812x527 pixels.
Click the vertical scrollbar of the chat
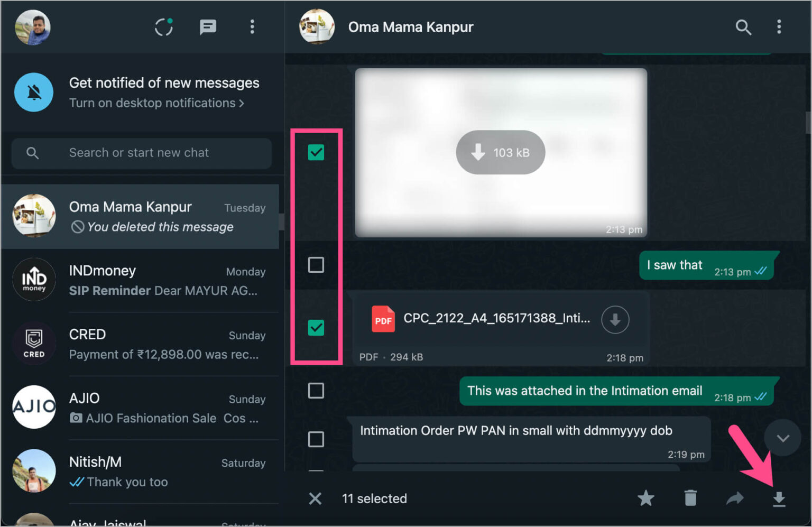(808, 123)
